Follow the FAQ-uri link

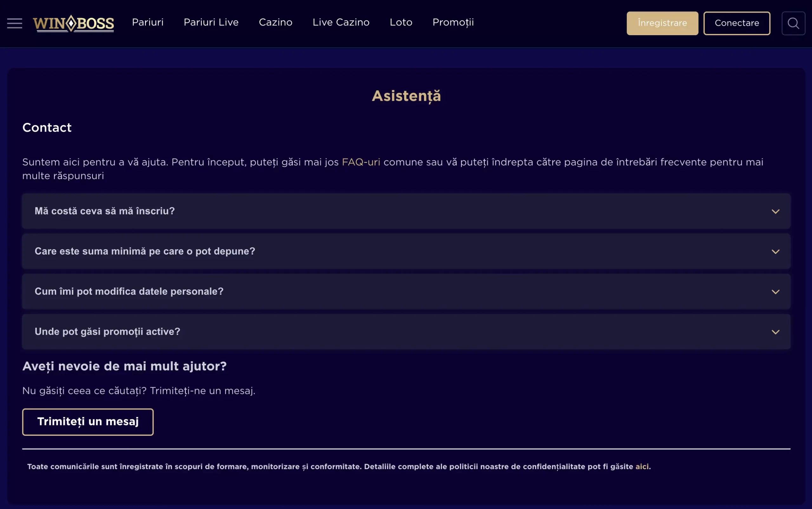pos(361,162)
